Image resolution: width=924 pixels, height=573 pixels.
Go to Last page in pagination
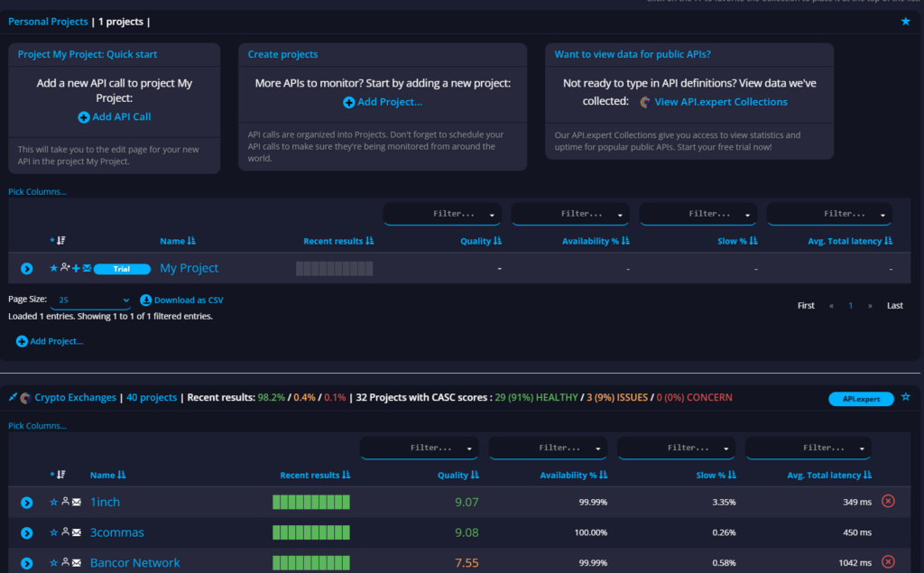coord(894,305)
